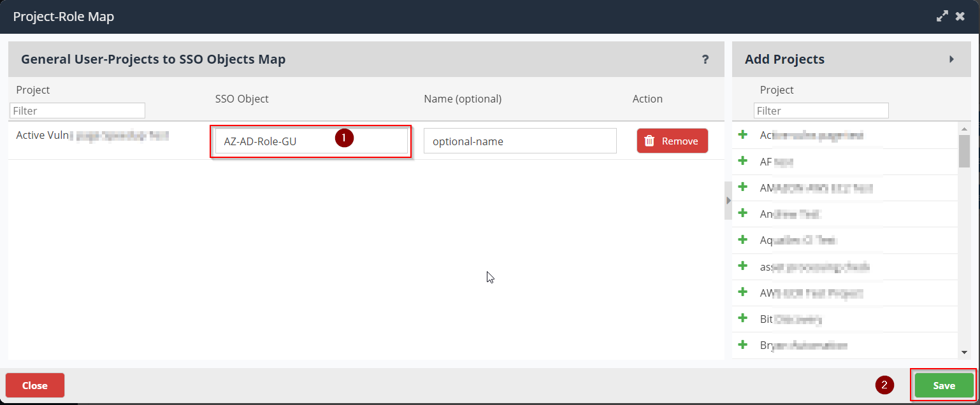This screenshot has width=980, height=405.
Task: Add the "Bry" project using plus icon
Action: coord(742,345)
